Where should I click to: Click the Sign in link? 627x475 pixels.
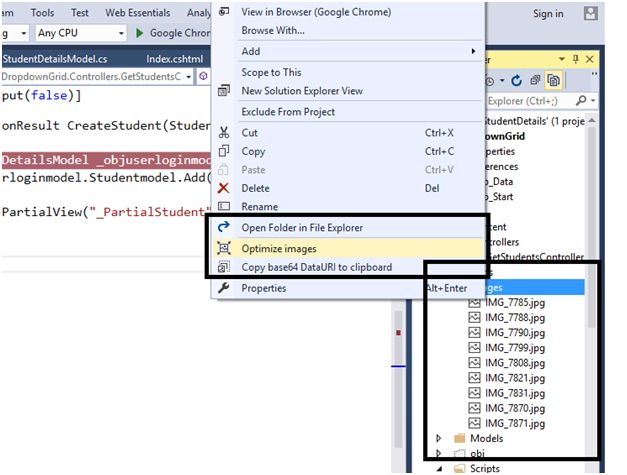click(x=548, y=14)
